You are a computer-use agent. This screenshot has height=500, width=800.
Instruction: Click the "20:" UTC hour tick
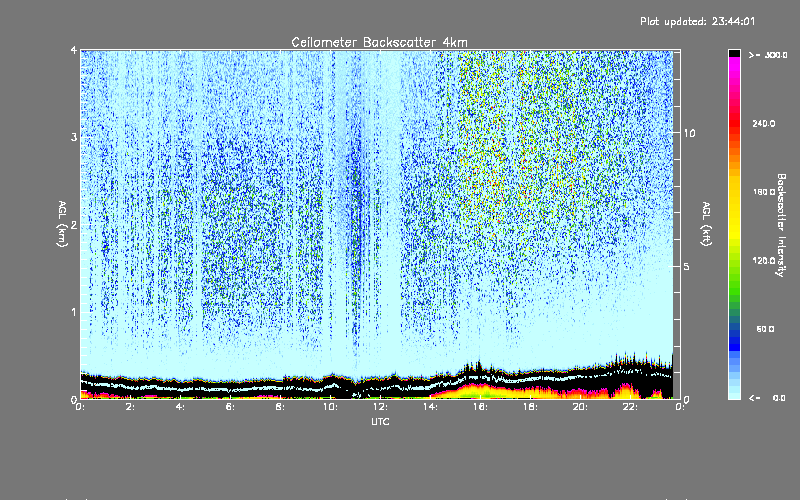[x=580, y=407]
